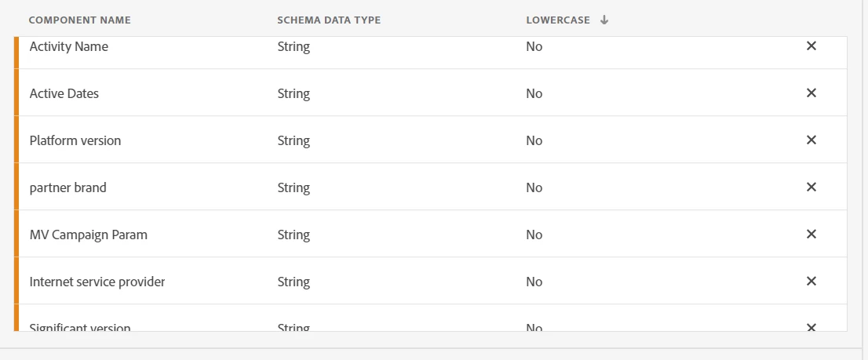Click the Significant version row name

pos(80,327)
